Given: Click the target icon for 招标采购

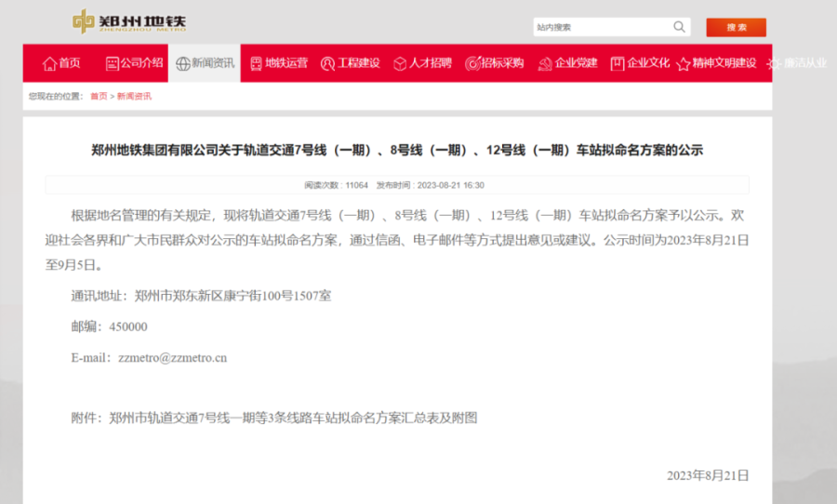Looking at the screenshot, I should [x=472, y=63].
